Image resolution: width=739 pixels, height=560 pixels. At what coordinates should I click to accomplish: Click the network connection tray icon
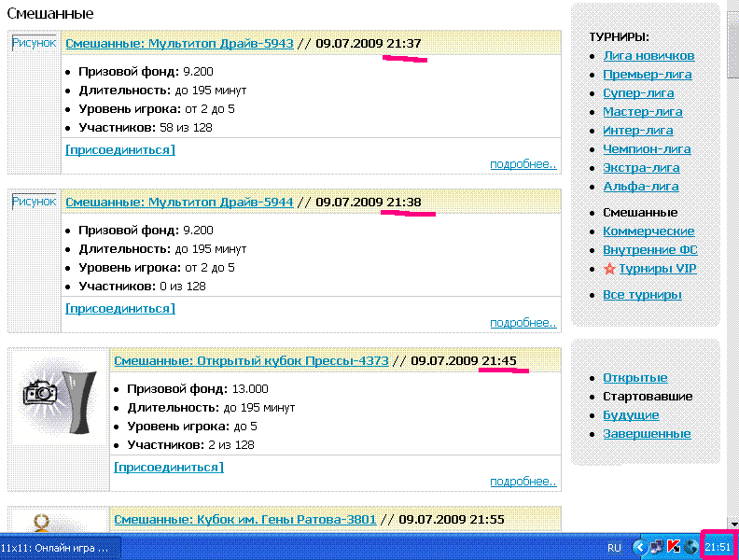click(657, 547)
